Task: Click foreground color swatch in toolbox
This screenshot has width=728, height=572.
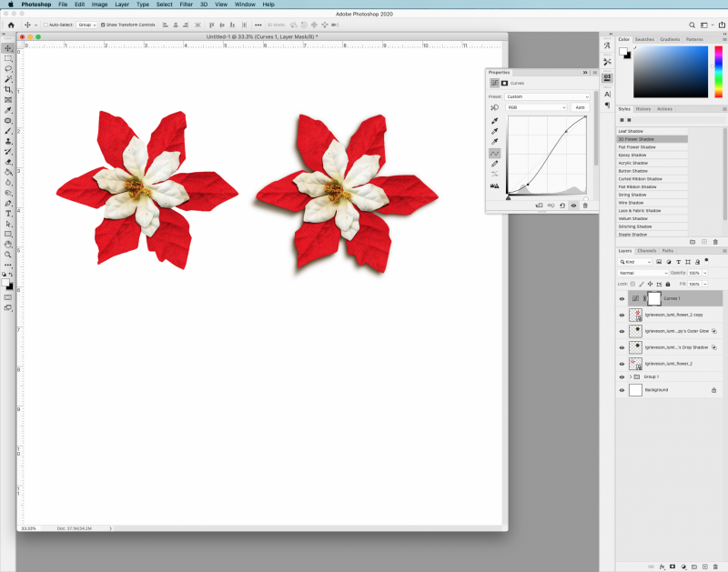Action: (x=5, y=283)
